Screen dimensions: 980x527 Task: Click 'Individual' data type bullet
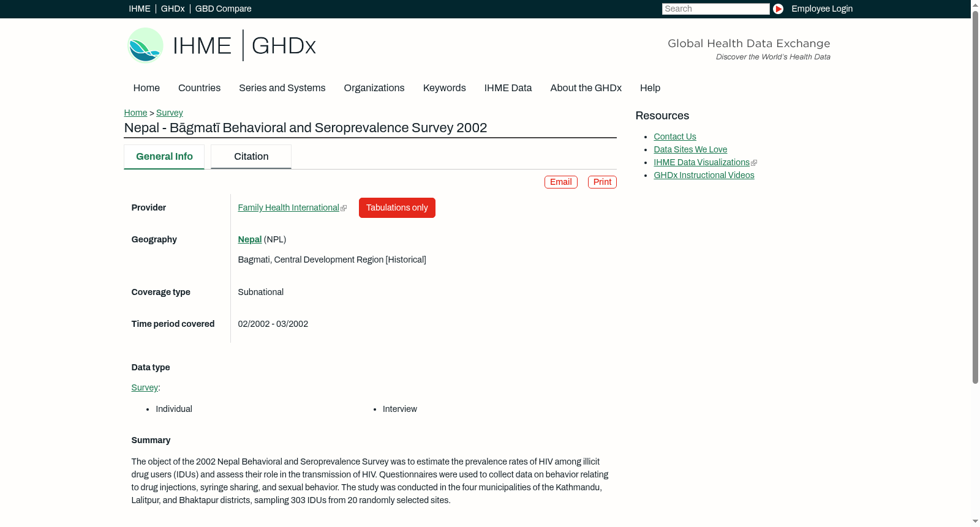click(174, 409)
